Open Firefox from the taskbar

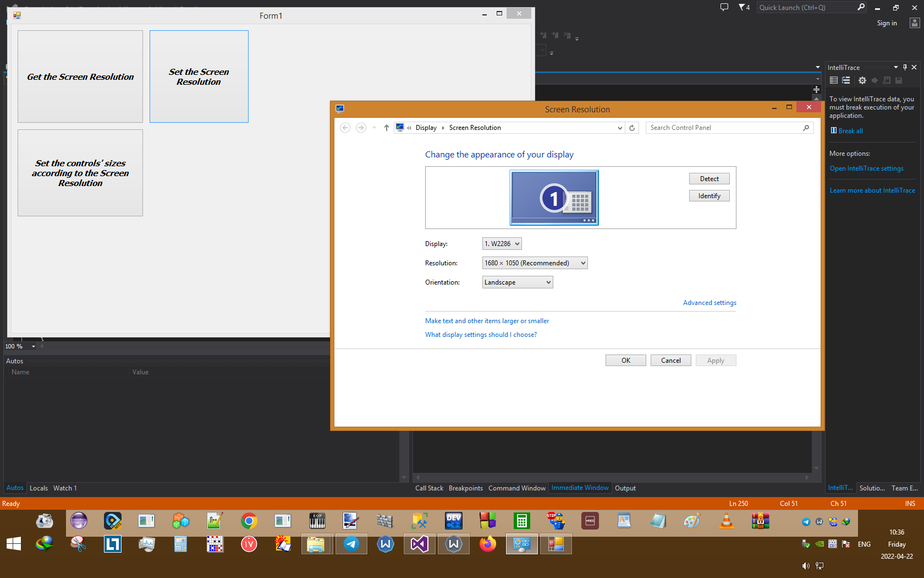487,544
